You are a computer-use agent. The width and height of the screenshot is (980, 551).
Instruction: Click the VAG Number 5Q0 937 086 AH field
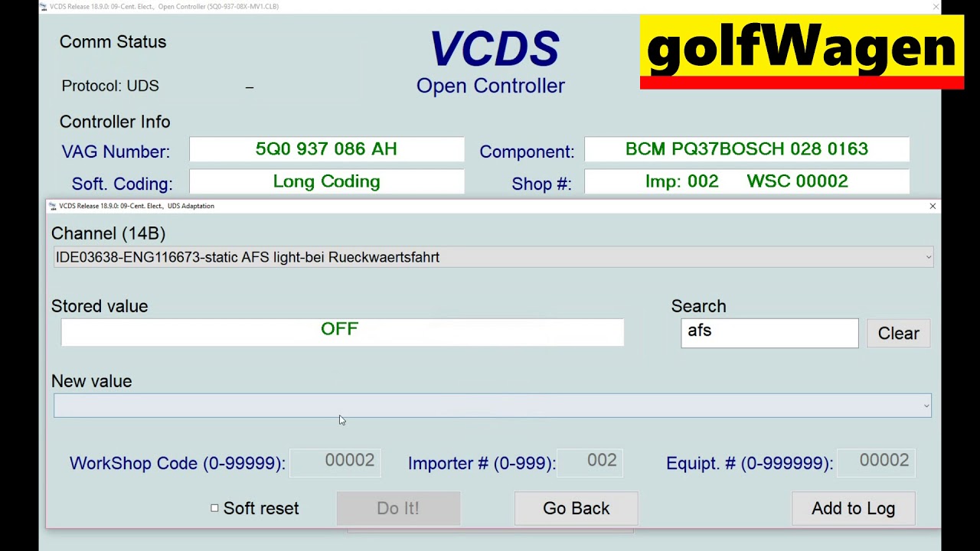click(327, 150)
